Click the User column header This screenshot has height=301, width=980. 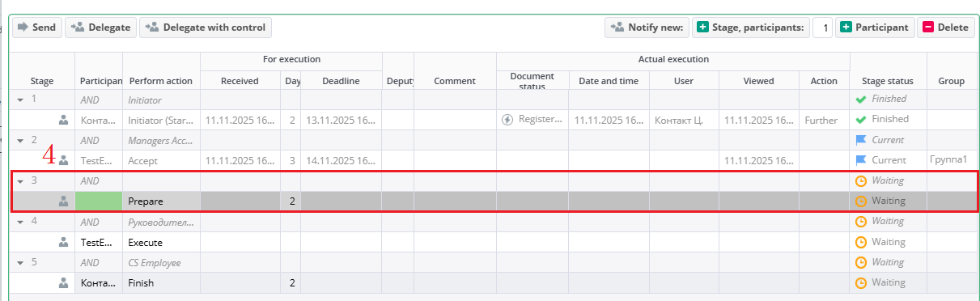(684, 81)
